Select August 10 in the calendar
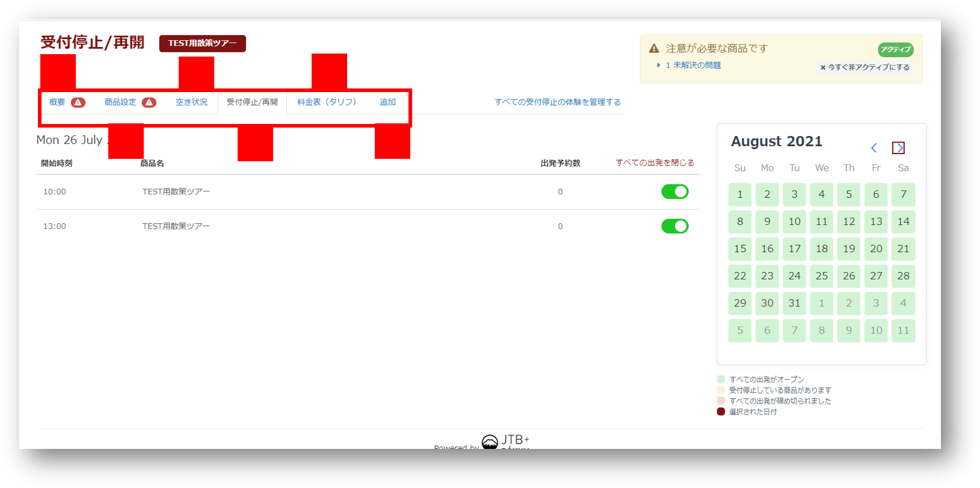The image size is (980, 488). pyautogui.click(x=795, y=221)
